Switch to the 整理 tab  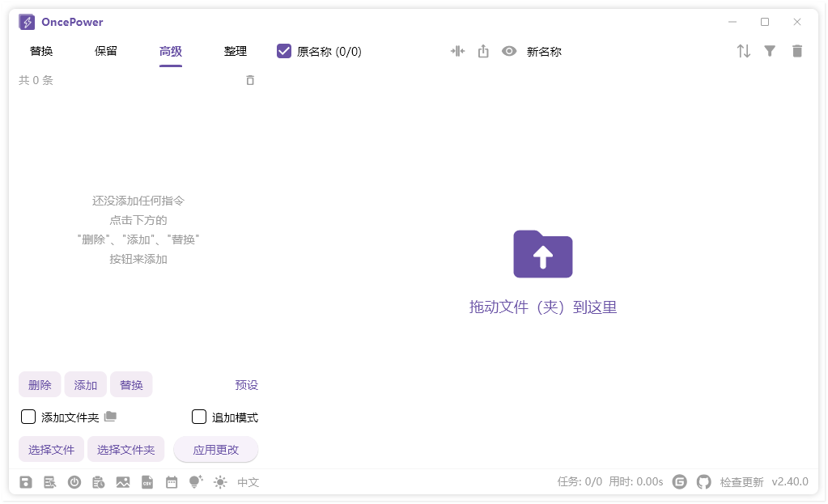click(236, 50)
